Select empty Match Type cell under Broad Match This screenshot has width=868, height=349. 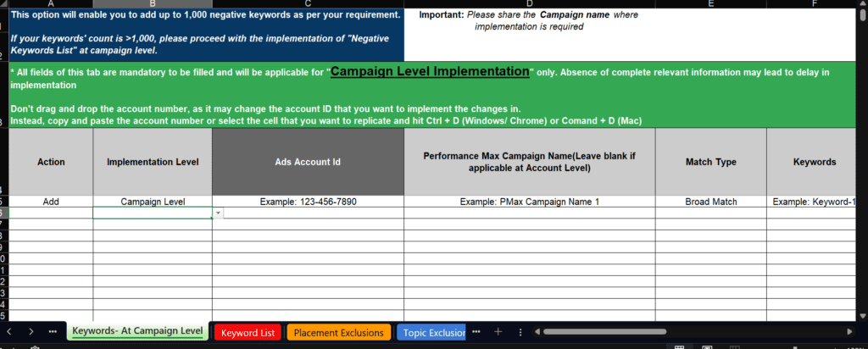(x=711, y=213)
